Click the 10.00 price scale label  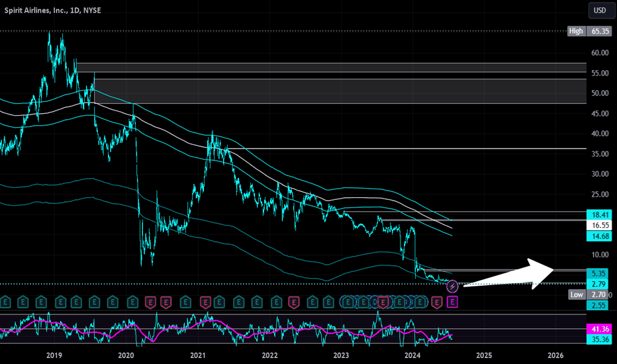point(600,255)
